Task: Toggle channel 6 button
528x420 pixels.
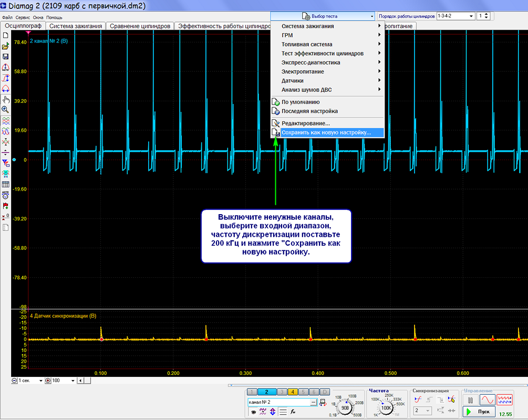Action: [314, 392]
